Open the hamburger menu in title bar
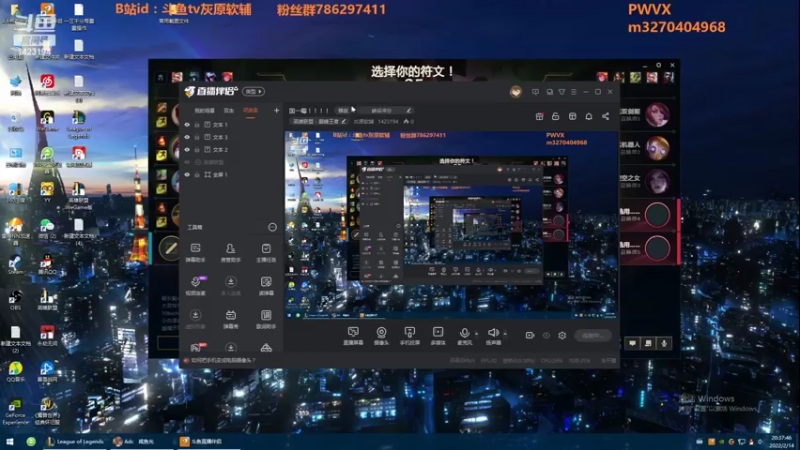 (x=574, y=92)
